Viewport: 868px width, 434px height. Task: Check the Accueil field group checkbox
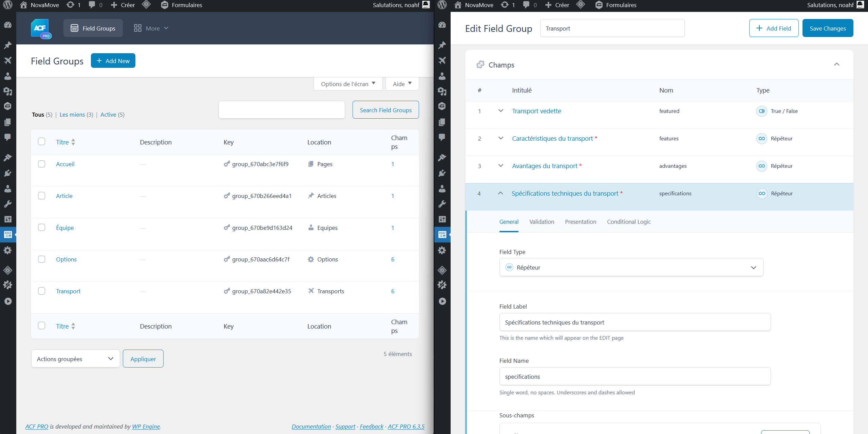tap(41, 164)
